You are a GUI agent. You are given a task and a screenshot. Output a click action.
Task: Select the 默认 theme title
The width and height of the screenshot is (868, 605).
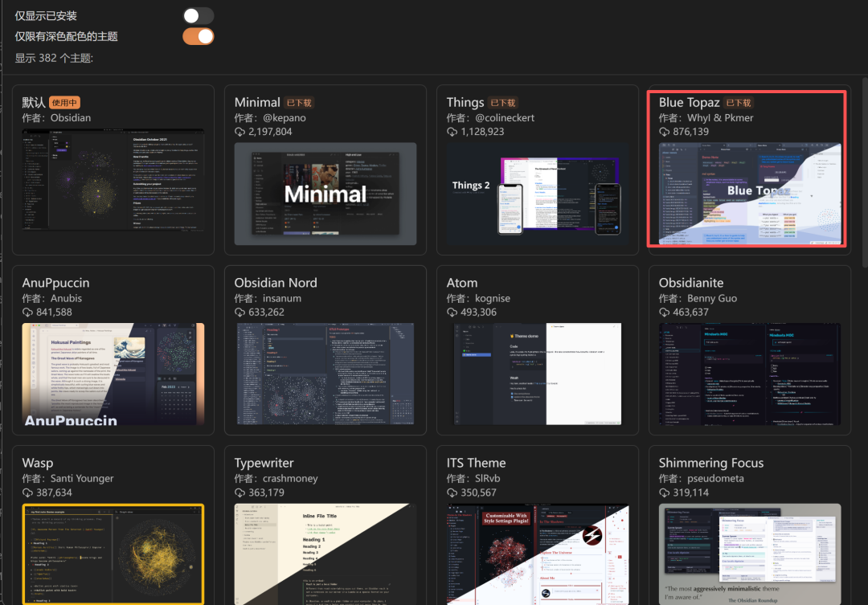tap(34, 102)
